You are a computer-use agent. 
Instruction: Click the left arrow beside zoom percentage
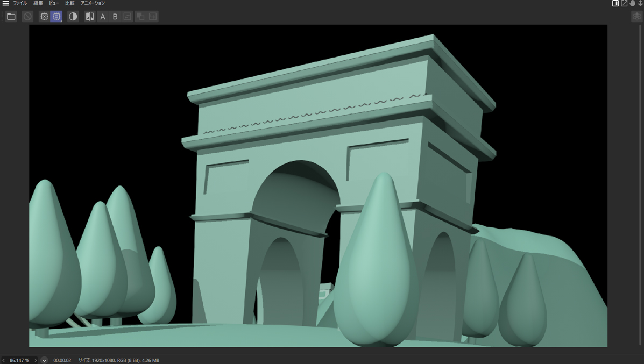pos(4,360)
